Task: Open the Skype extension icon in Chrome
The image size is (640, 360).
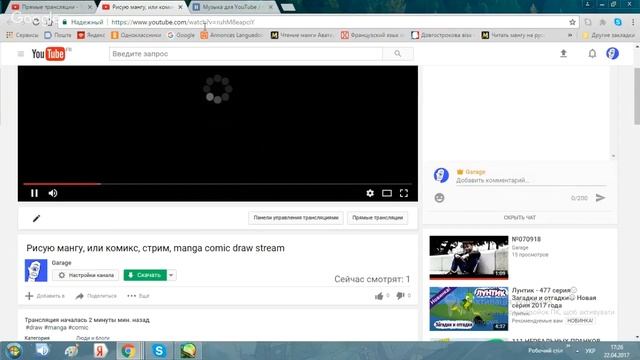Action: (x=618, y=22)
